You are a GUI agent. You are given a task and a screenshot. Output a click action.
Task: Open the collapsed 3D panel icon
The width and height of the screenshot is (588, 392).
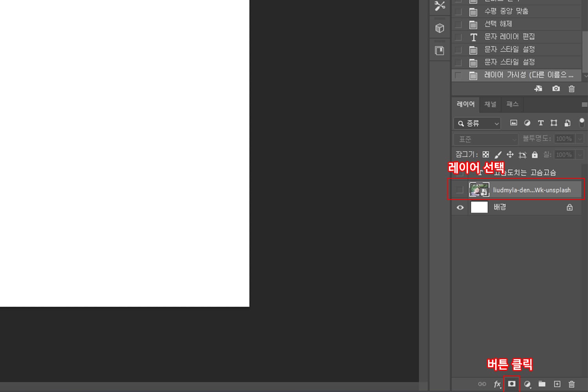439,28
